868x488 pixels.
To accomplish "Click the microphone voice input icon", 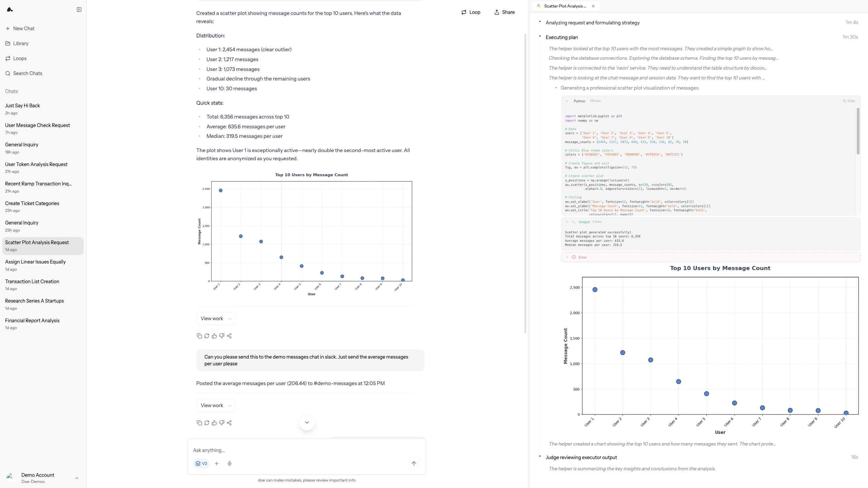I will point(230,464).
